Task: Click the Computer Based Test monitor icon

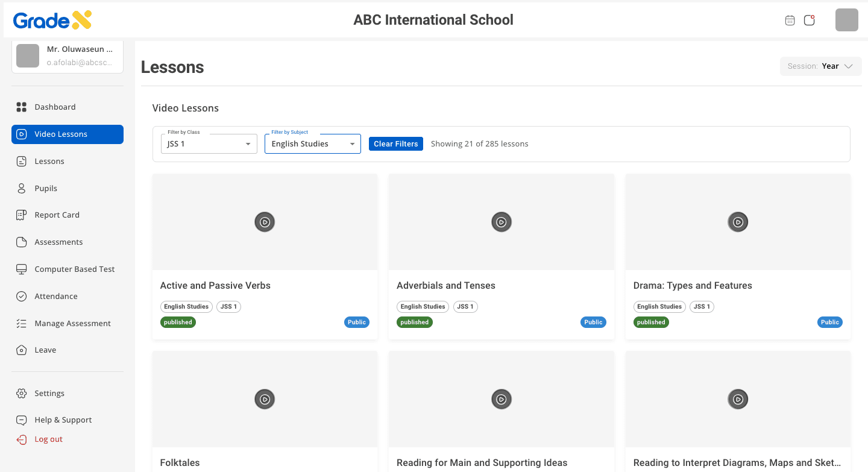Action: pos(22,269)
